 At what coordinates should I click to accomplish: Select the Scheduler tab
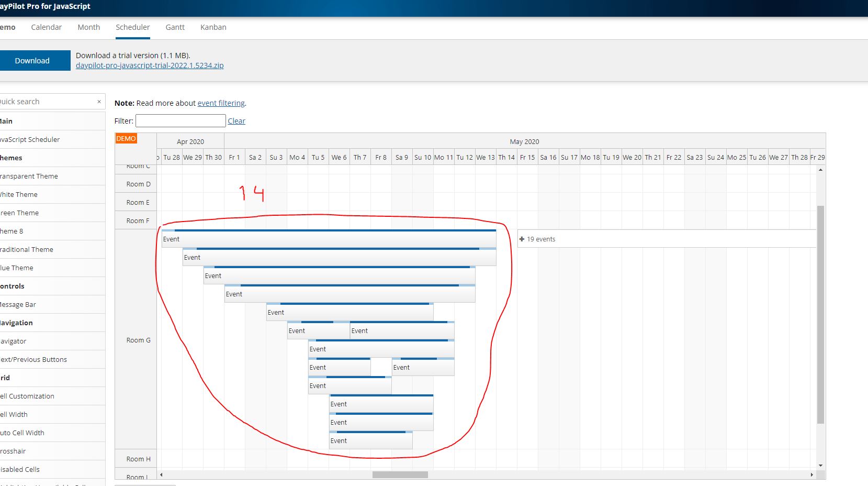132,27
